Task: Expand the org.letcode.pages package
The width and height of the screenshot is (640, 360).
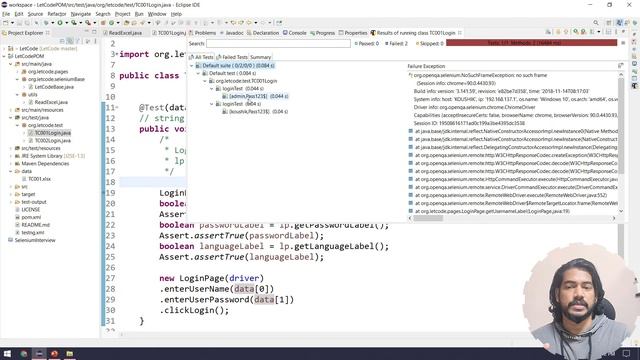Action: (x=17, y=71)
